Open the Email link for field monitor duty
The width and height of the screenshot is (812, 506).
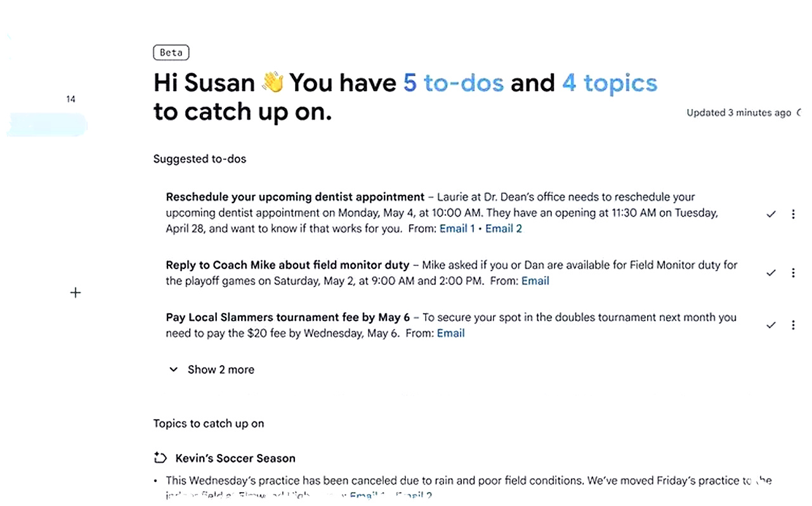(535, 281)
